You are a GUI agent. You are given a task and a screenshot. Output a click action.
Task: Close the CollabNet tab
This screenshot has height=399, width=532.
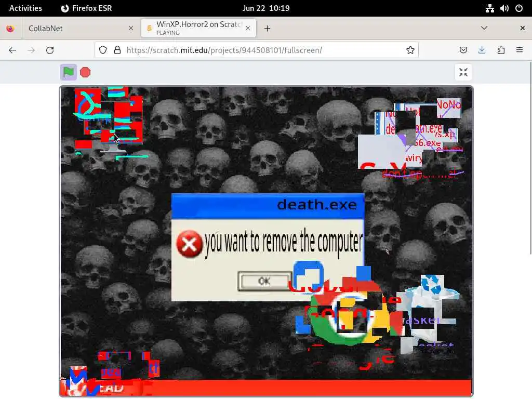click(131, 29)
